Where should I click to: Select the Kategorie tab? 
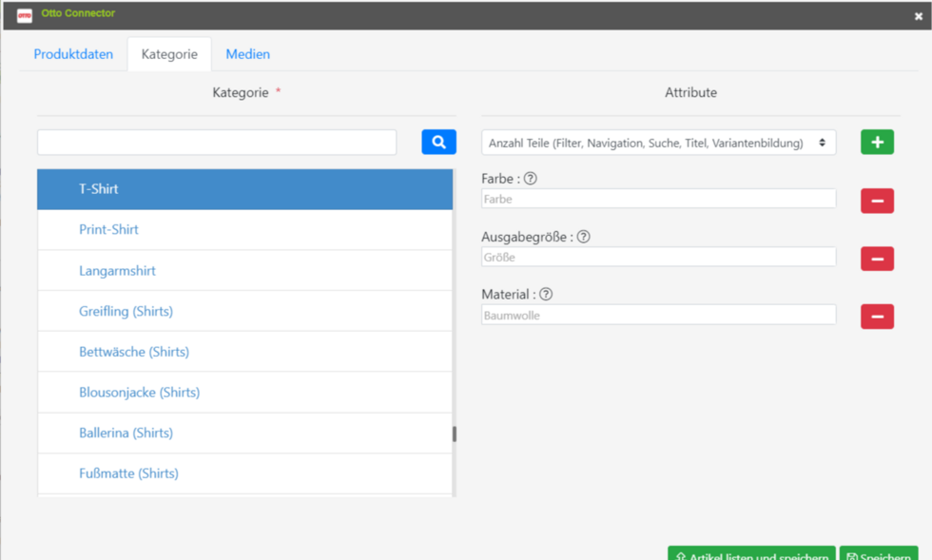click(x=169, y=54)
